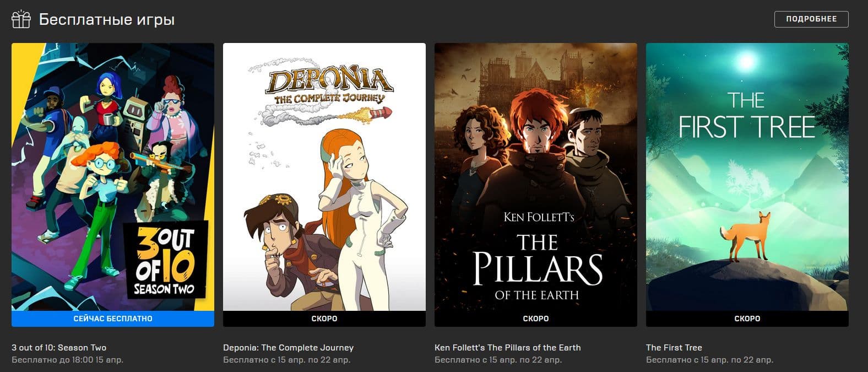Open Ken Follett's The Pillars of the Earth title
The image size is (868, 372).
[x=507, y=348]
